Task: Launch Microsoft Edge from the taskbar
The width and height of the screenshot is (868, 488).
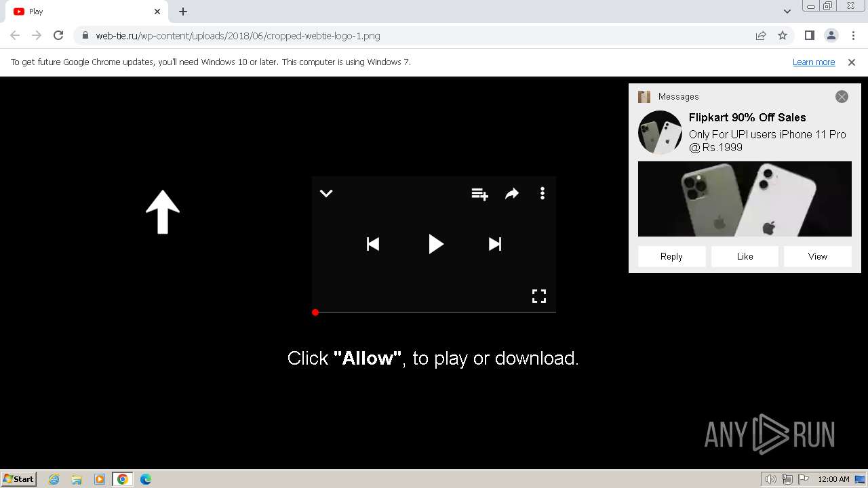Action: point(146,479)
